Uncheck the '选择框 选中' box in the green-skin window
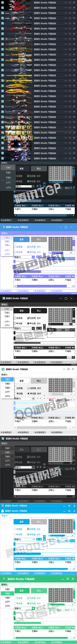Viewport: 77px width, 644px height. [x=28, y=598]
